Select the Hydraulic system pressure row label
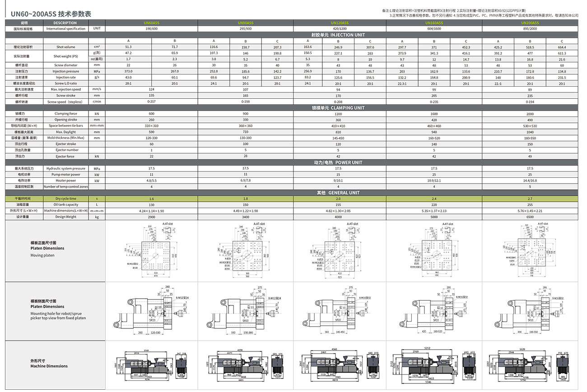587x392 pixels. point(65,168)
